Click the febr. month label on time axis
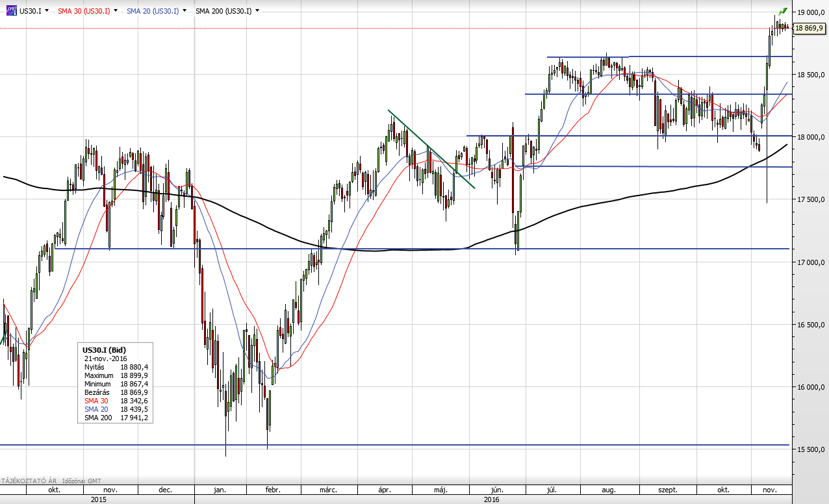829x504 pixels. [273, 490]
